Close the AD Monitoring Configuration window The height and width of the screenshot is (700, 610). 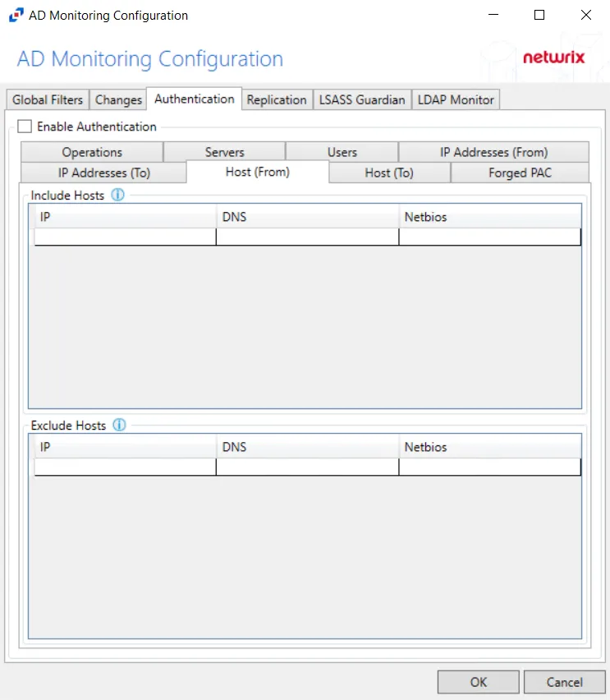click(x=586, y=15)
